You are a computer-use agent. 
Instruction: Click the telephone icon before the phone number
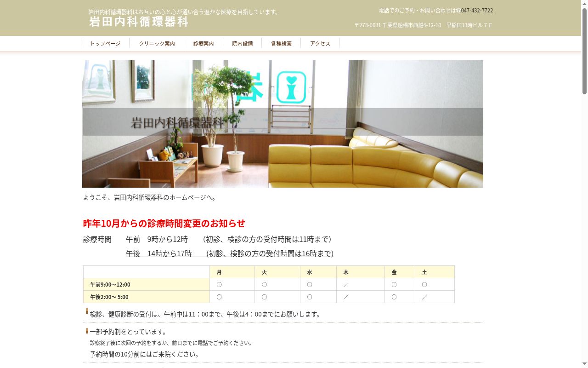pyautogui.click(x=458, y=11)
